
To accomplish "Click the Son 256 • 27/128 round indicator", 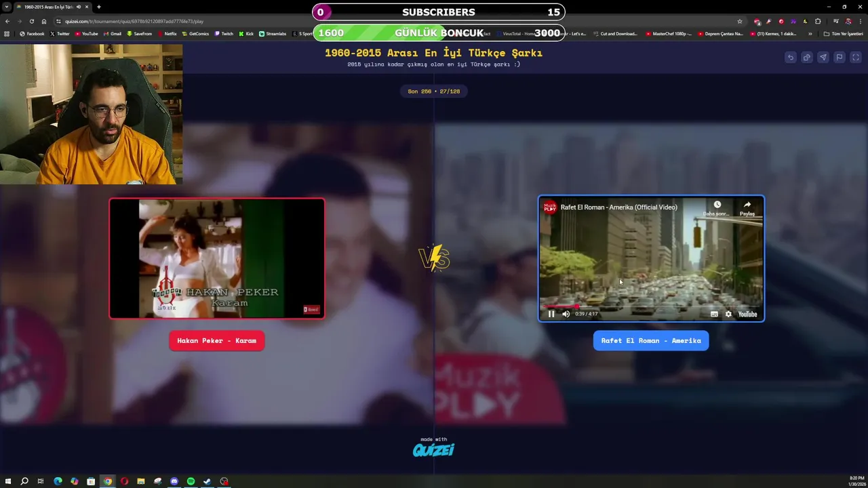I will (434, 91).
